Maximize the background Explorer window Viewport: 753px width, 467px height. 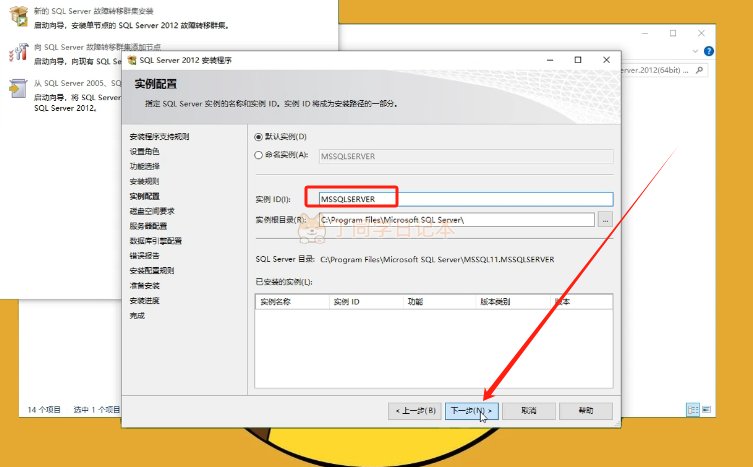pos(673,33)
